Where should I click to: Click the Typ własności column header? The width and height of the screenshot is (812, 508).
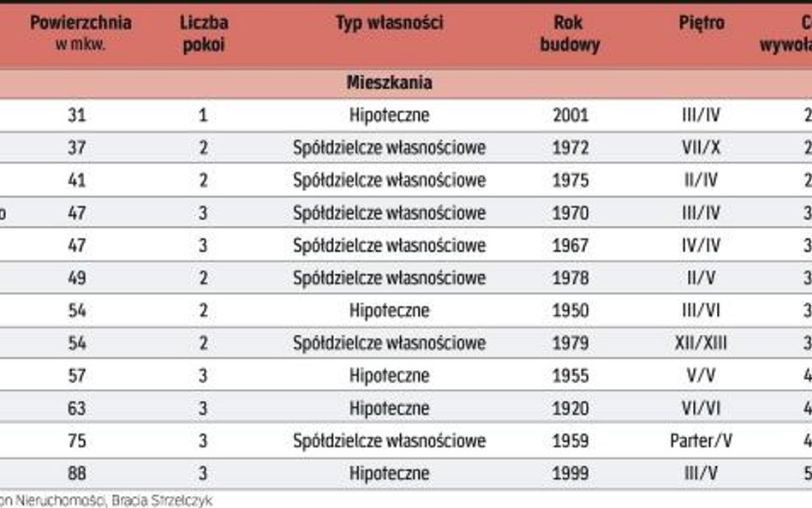(x=390, y=23)
